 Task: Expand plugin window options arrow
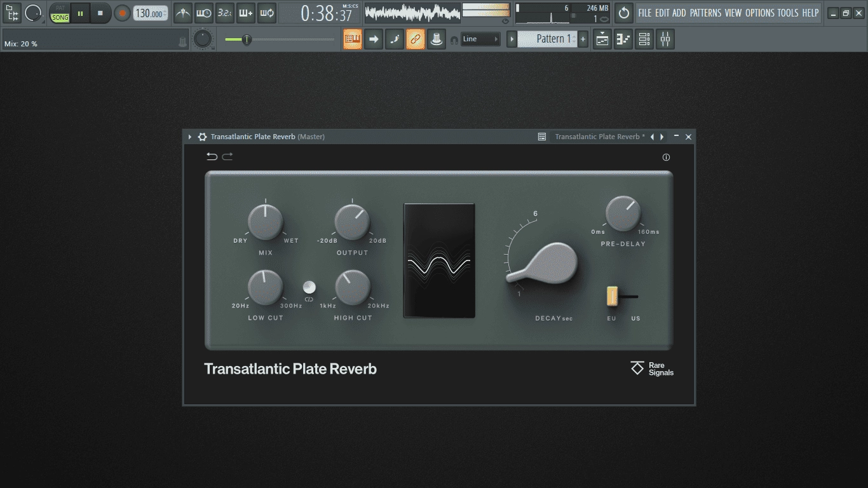point(190,137)
